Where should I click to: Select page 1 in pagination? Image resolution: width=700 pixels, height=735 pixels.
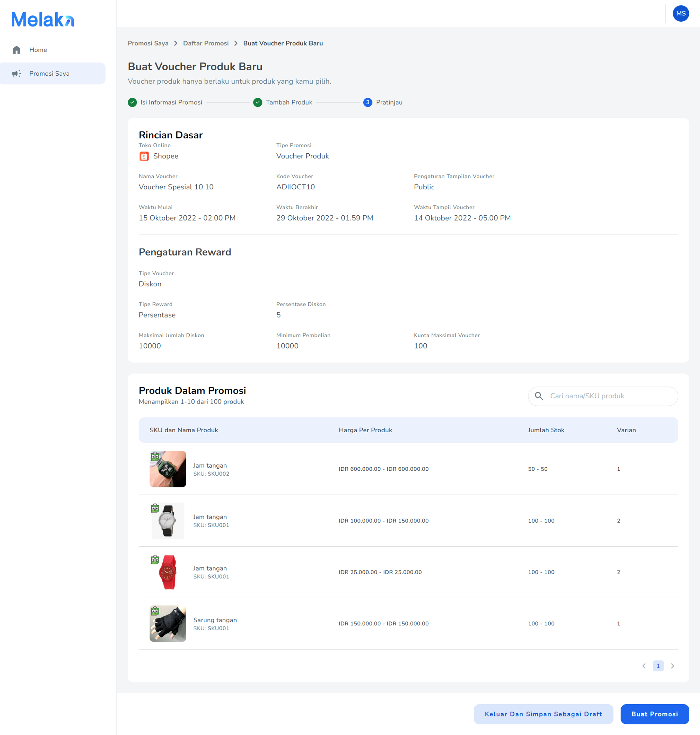[x=658, y=666]
